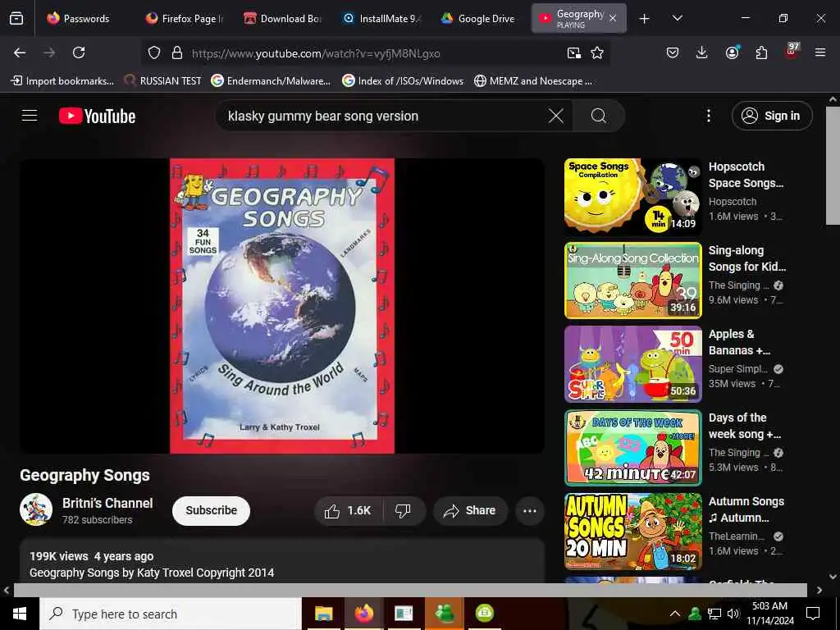The width and height of the screenshot is (840, 630).
Task: Sign in to YouTube
Action: (772, 116)
